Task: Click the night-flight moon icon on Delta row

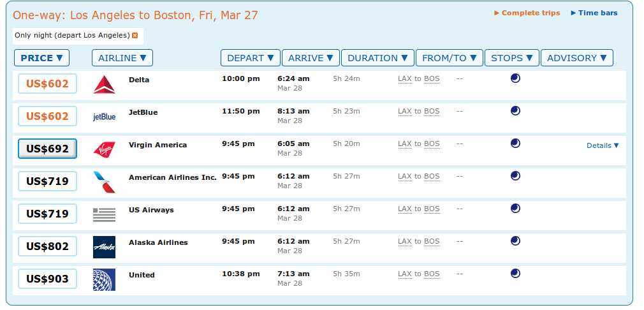Action: point(515,78)
